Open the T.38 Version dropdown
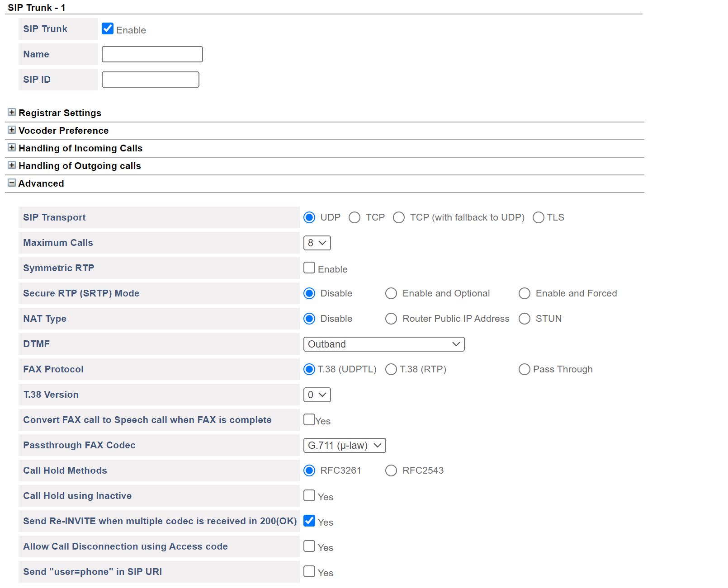 (317, 395)
